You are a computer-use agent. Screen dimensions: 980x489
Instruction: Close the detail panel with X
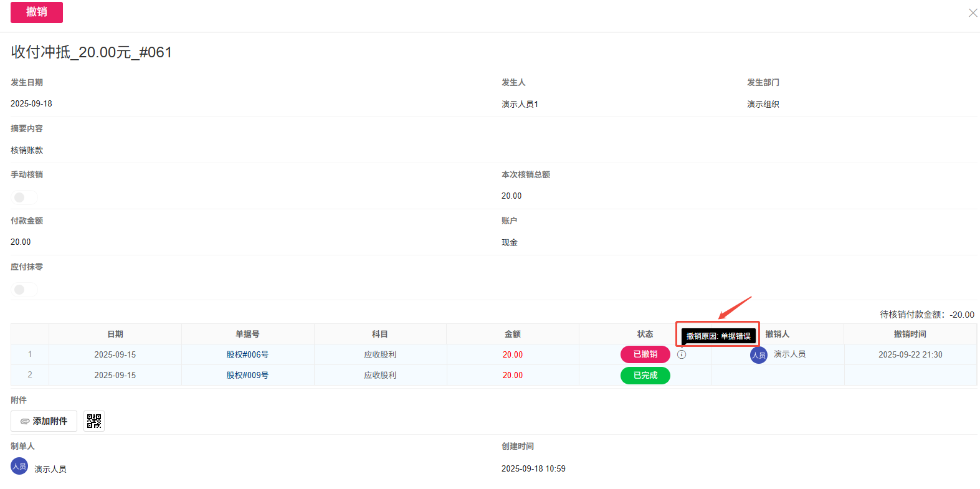pyautogui.click(x=973, y=13)
